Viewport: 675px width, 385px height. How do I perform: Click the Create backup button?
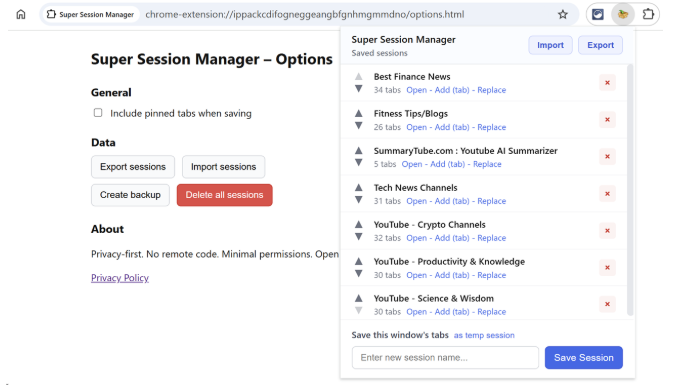(130, 195)
